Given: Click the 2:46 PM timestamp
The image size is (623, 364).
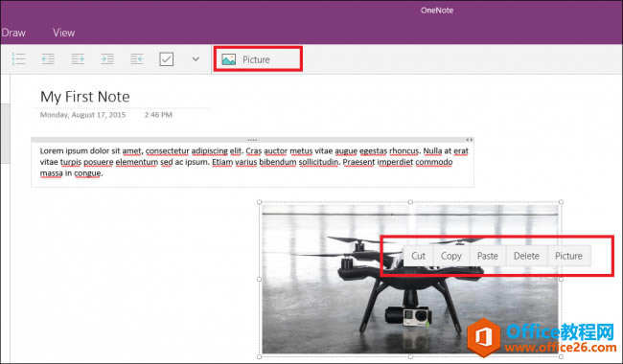Looking at the screenshot, I should 158,115.
